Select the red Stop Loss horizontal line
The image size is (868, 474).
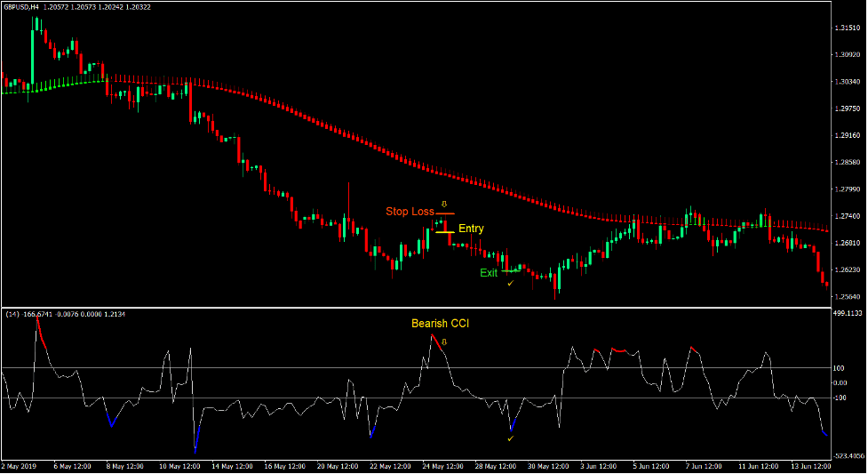click(444, 213)
